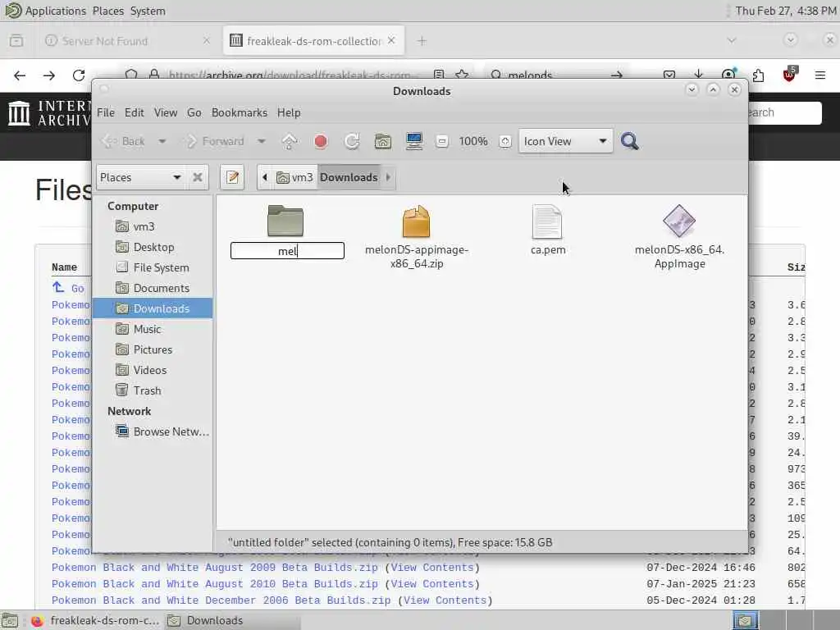Viewport: 840px width, 630px height.
Task: Zoom in with the plus icon
Action: pos(504,141)
